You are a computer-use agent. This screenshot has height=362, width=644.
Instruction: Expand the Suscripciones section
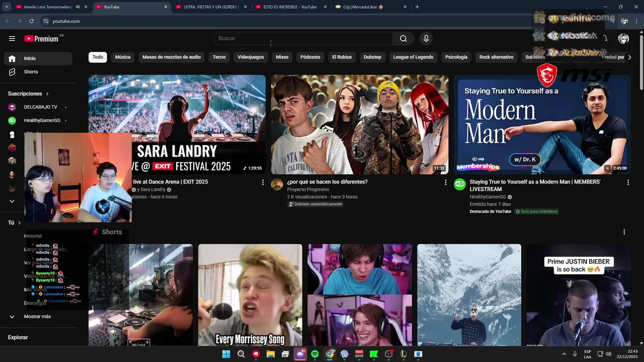[29, 94]
